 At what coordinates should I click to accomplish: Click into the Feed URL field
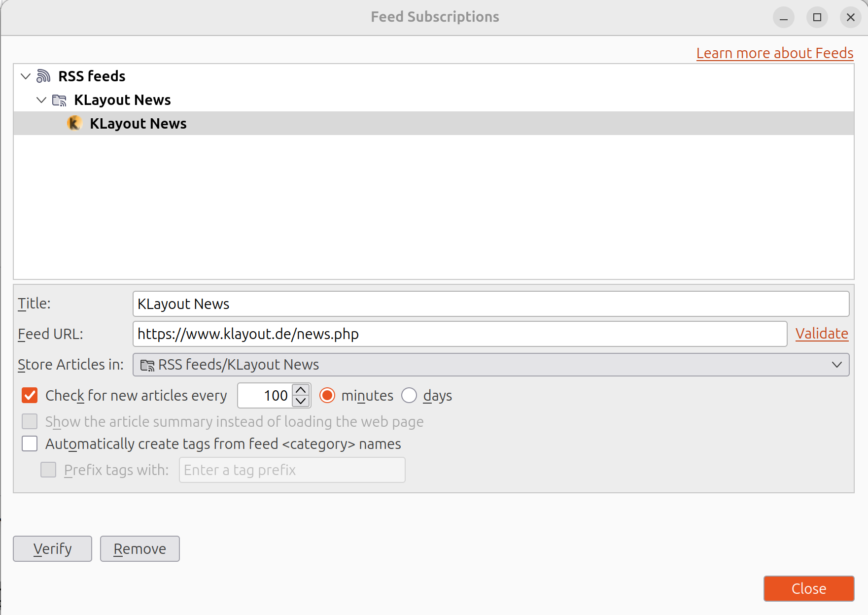coord(459,334)
